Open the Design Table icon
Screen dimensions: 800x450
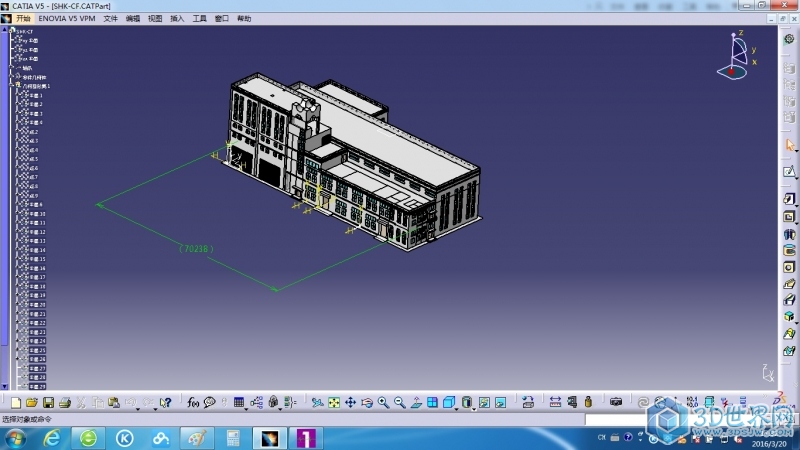(238, 403)
